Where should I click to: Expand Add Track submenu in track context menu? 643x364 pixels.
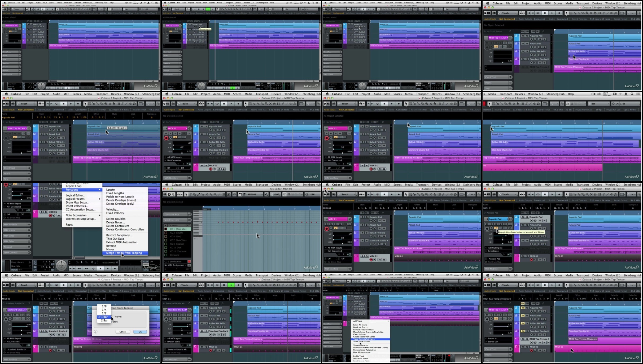(x=370, y=321)
